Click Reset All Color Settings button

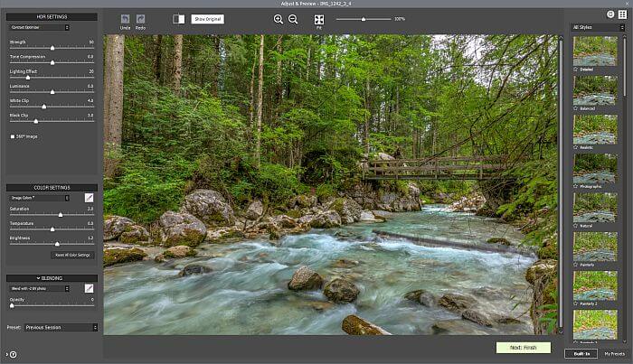tap(72, 255)
